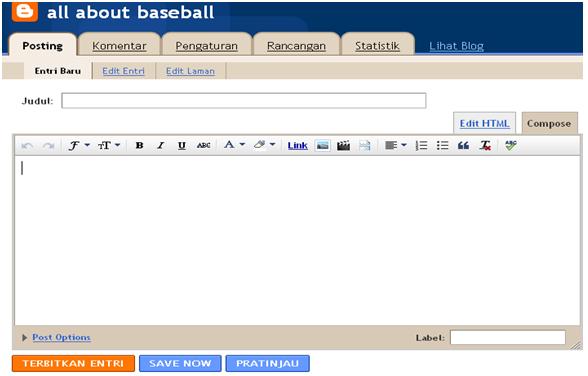Go to the Edit Entri sub-tab
The height and width of the screenshot is (376, 588).
coord(123,71)
